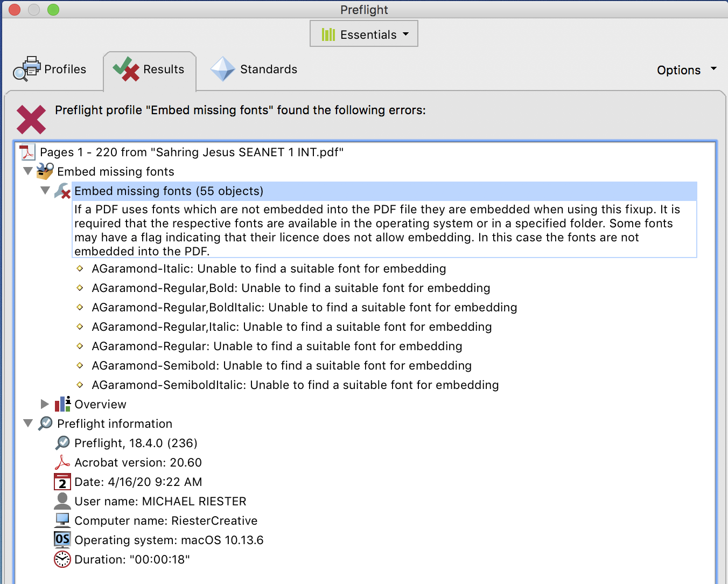Close the Preflight window
Image resolution: width=728 pixels, height=584 pixels.
[x=15, y=10]
